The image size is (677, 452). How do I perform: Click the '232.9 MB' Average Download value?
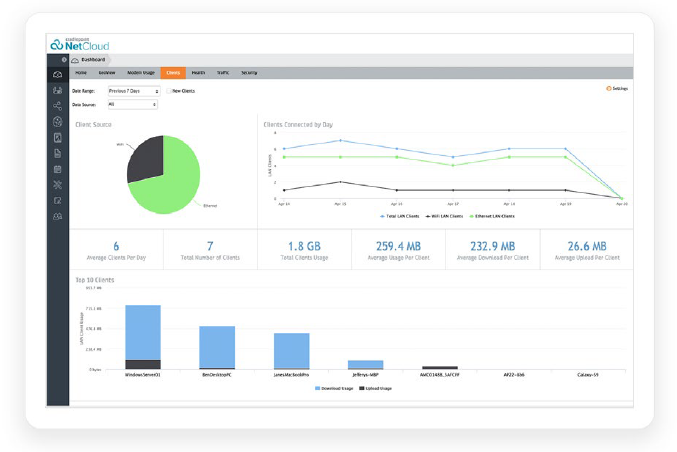click(493, 247)
